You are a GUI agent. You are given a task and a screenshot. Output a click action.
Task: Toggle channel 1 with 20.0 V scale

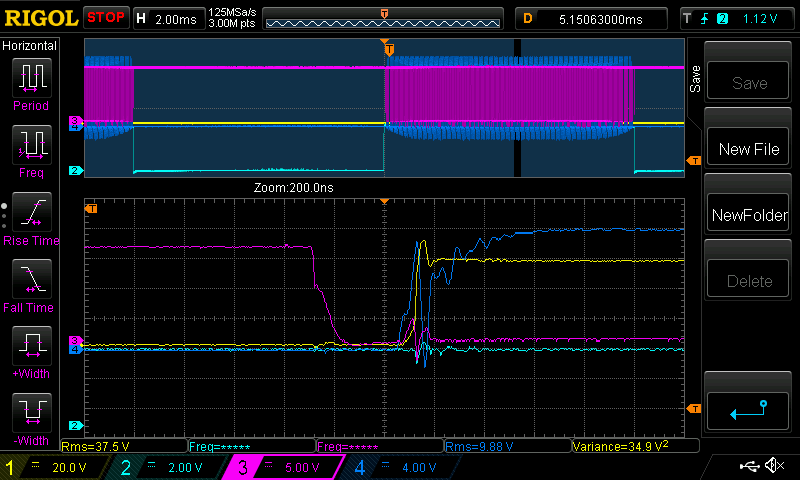[55, 467]
